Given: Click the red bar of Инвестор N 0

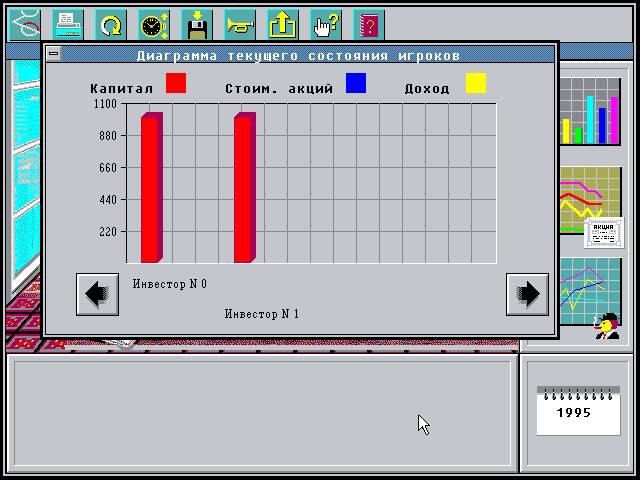Looking at the screenshot, I should point(152,188).
